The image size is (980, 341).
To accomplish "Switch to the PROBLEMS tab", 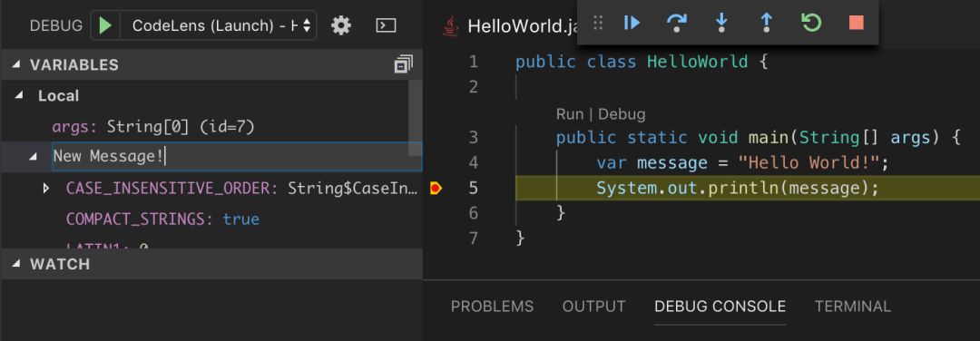I will pos(493,307).
